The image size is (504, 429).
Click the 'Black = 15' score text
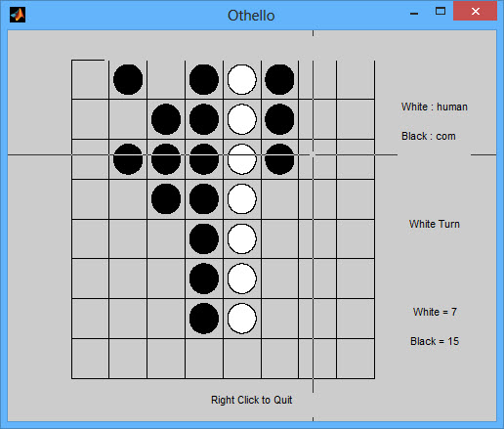point(435,341)
